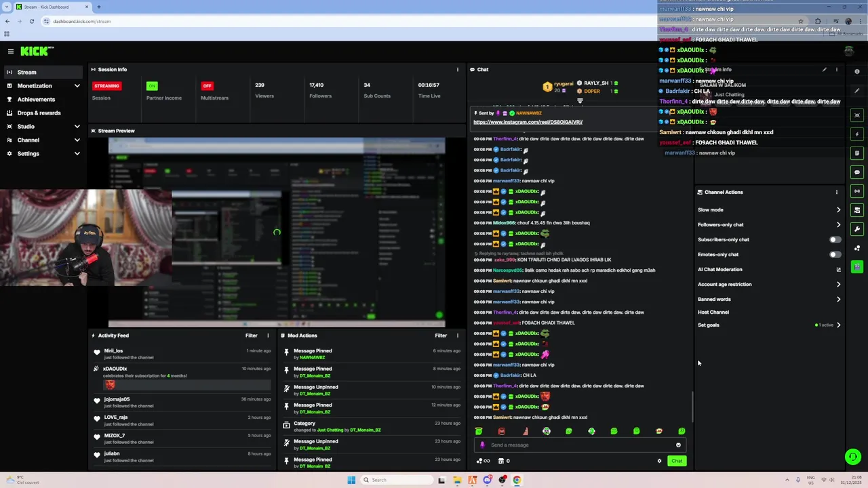
Task: Open Chrome from the taskbar
Action: pyautogui.click(x=517, y=480)
